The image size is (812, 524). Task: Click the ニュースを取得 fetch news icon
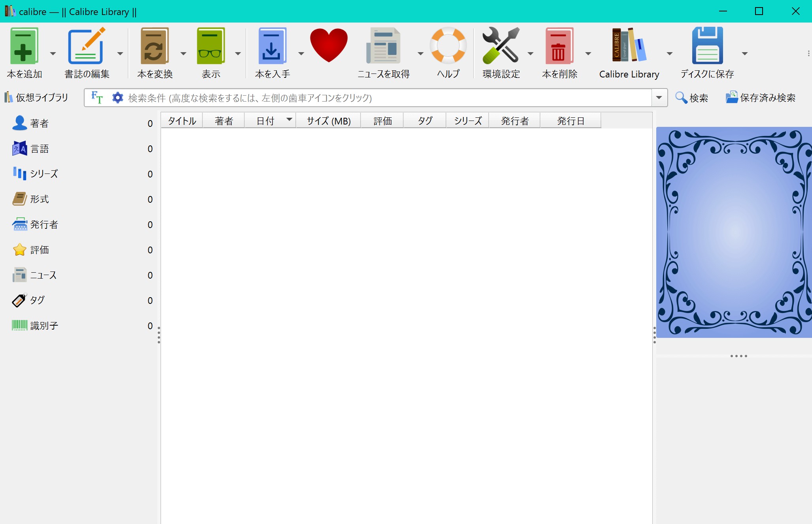pos(383,45)
